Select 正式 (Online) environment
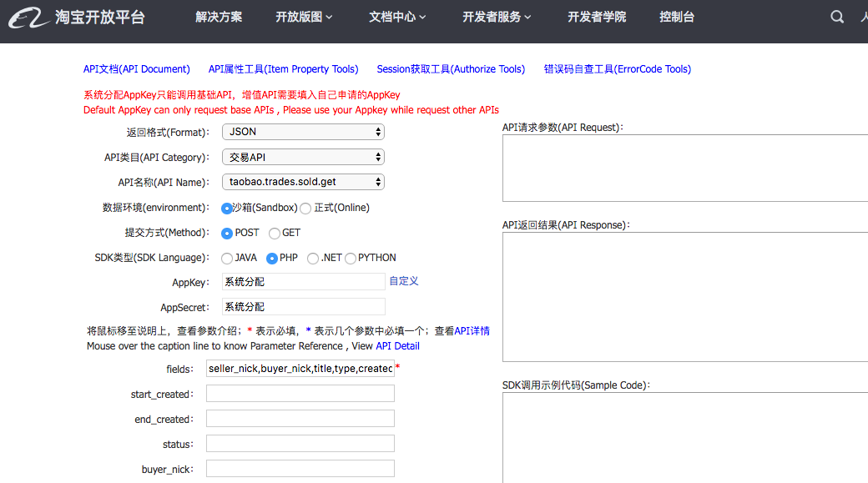This screenshot has width=868, height=483. (305, 209)
